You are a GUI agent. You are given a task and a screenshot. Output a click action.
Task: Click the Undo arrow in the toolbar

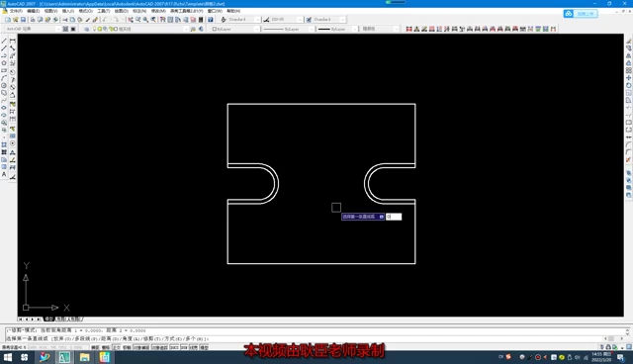(x=105, y=20)
